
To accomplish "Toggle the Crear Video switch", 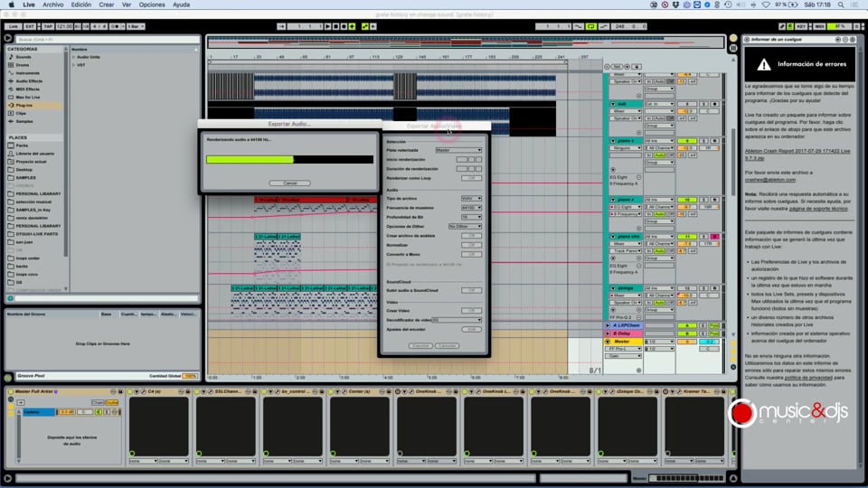I will 471,311.
